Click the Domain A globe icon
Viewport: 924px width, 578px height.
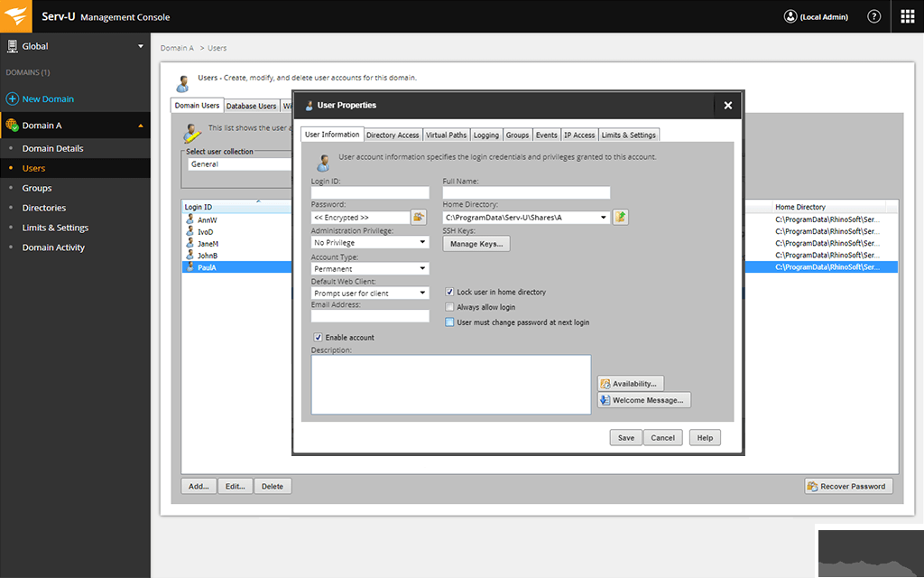12,125
